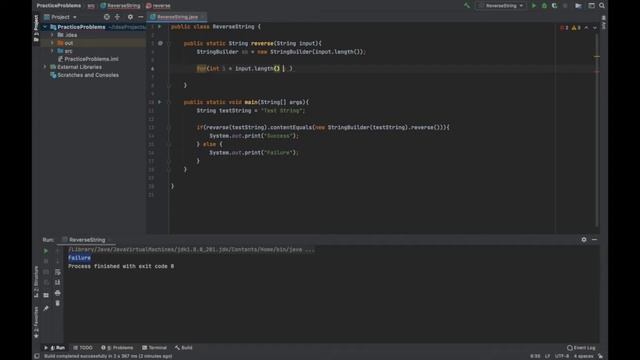Open Search Everywhere magnifier icon

(602, 6)
